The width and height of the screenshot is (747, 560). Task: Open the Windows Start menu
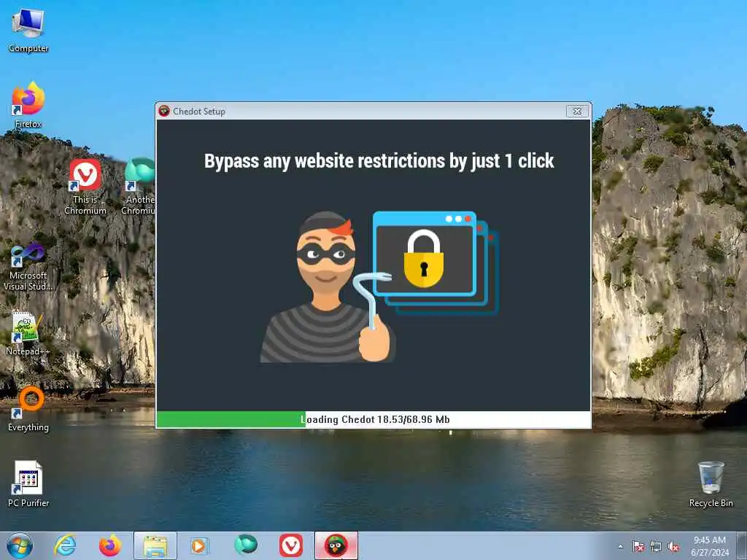pos(20,545)
